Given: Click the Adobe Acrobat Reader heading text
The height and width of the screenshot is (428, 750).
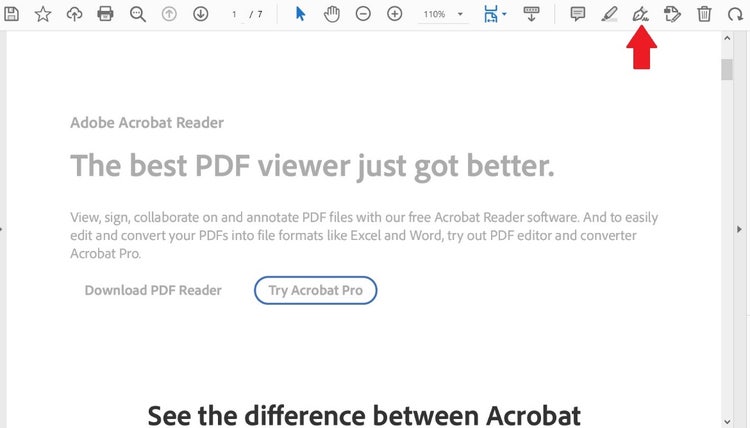Looking at the screenshot, I should click(147, 123).
